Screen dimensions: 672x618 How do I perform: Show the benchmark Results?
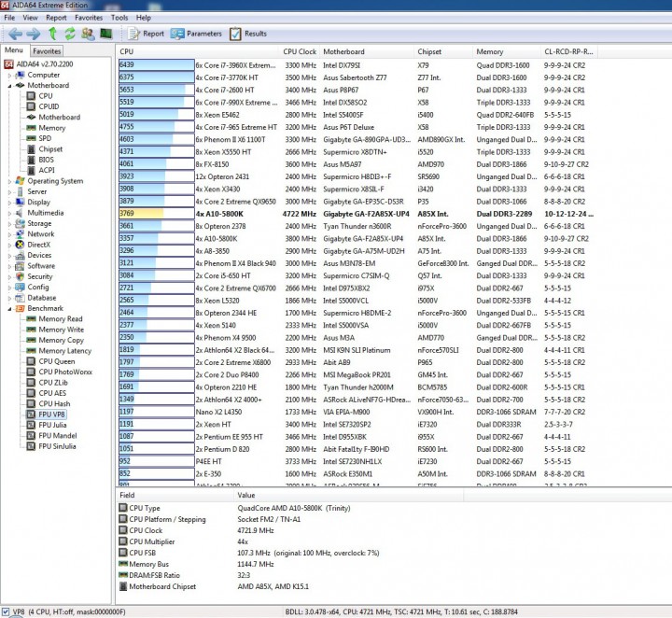pos(248,34)
